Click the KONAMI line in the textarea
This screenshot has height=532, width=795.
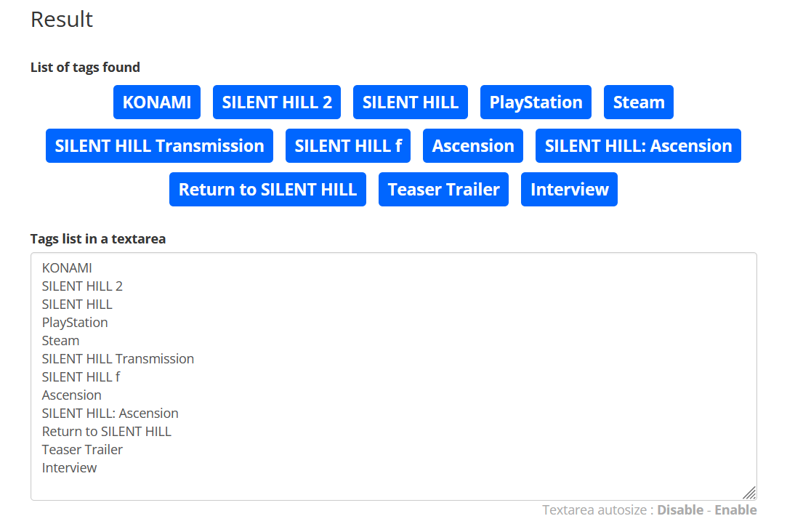(67, 267)
